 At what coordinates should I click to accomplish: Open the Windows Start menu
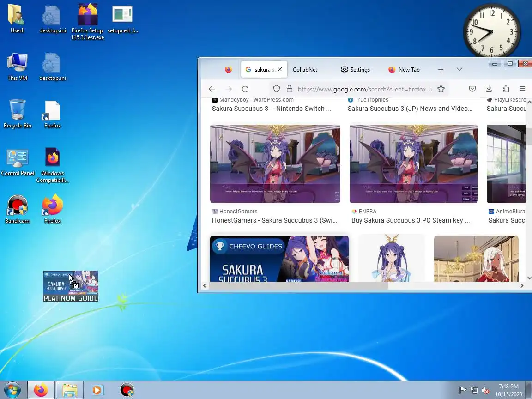click(12, 390)
